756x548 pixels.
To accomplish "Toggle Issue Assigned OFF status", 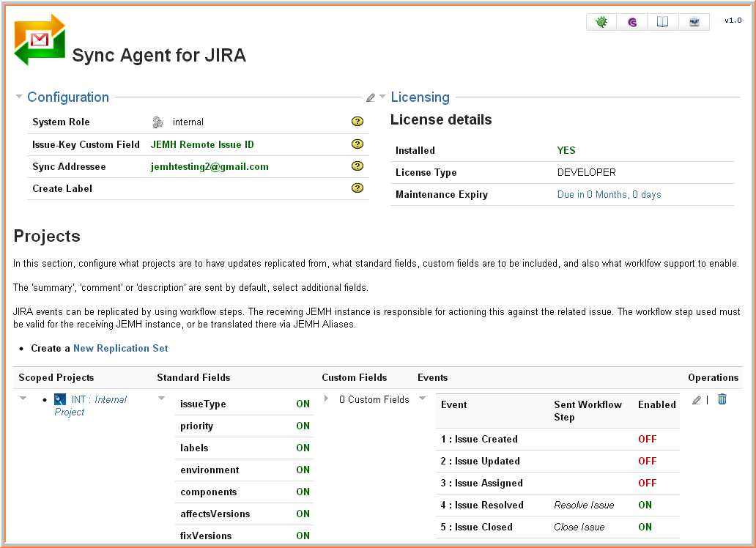I will coord(648,483).
